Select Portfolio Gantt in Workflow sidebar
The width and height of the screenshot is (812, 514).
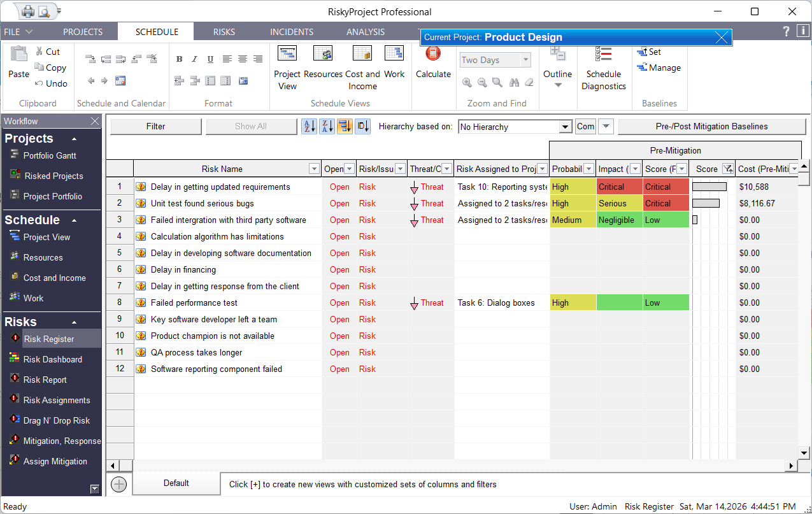(x=50, y=155)
